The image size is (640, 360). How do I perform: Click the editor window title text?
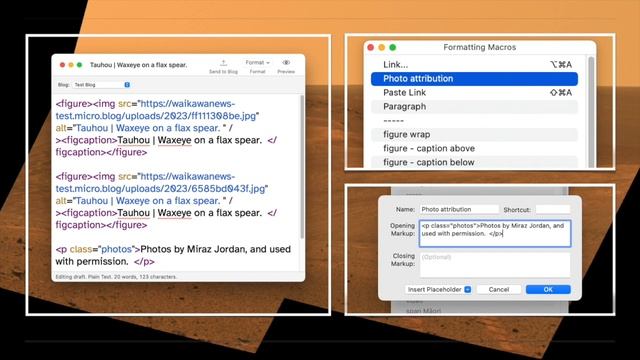pyautogui.click(x=138, y=65)
